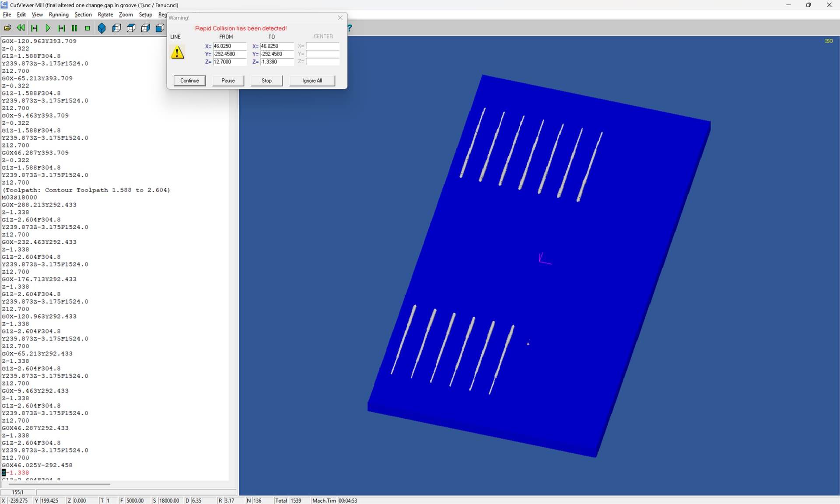Open the Edit menu

coord(21,14)
